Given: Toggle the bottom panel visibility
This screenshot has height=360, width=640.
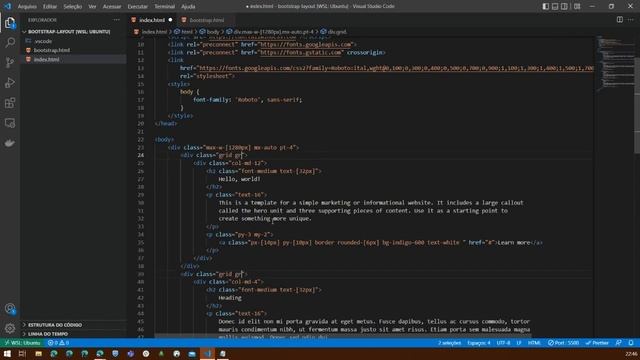Looking at the screenshot, I should [x=555, y=6].
